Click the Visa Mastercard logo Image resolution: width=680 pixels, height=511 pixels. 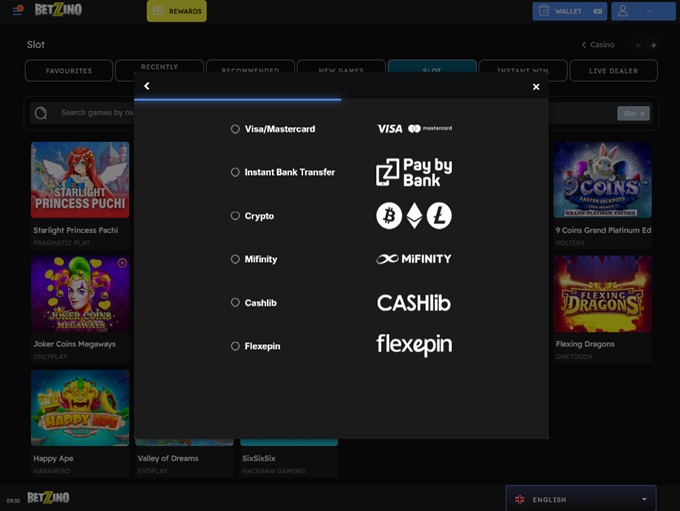coord(413,129)
